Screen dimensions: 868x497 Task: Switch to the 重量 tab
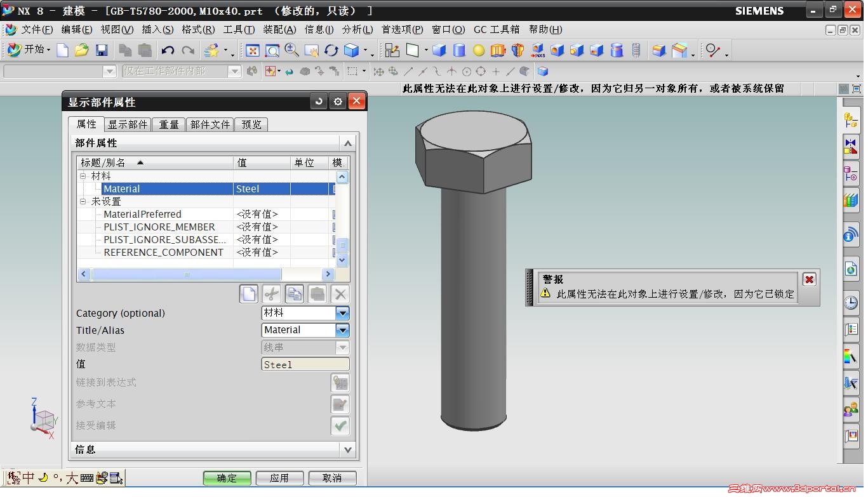click(x=169, y=124)
